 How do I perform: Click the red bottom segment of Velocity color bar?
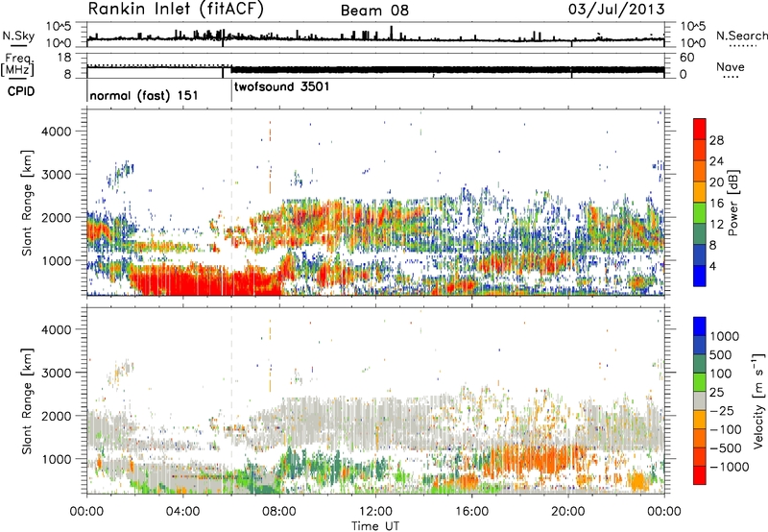pos(700,475)
